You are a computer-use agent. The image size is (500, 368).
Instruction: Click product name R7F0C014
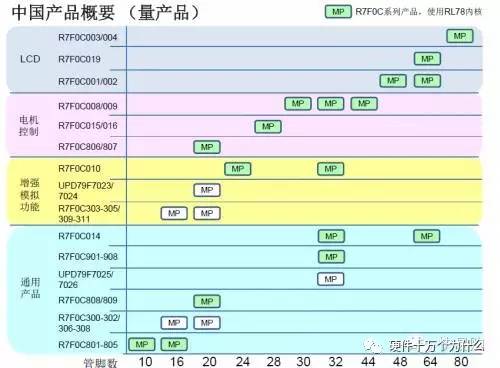coord(79,236)
